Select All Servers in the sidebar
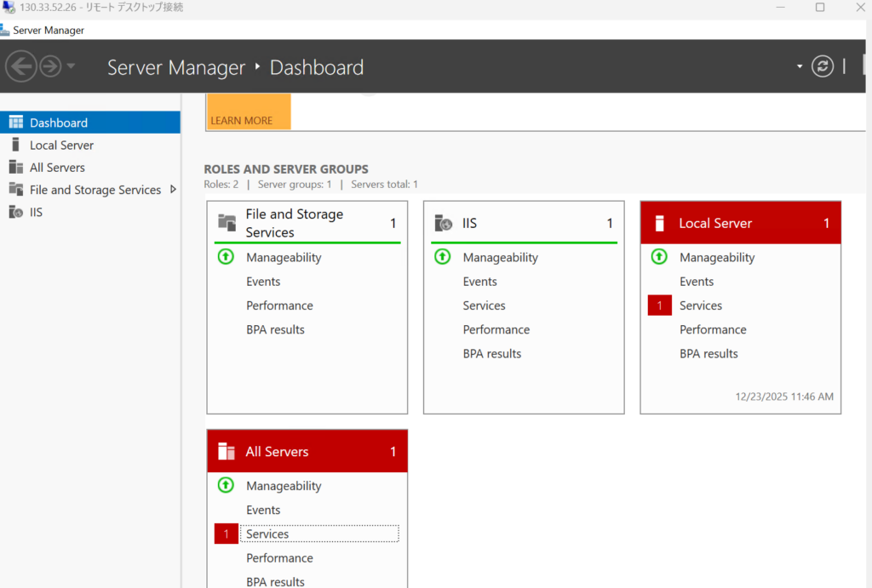Image resolution: width=872 pixels, height=588 pixels. coord(57,168)
